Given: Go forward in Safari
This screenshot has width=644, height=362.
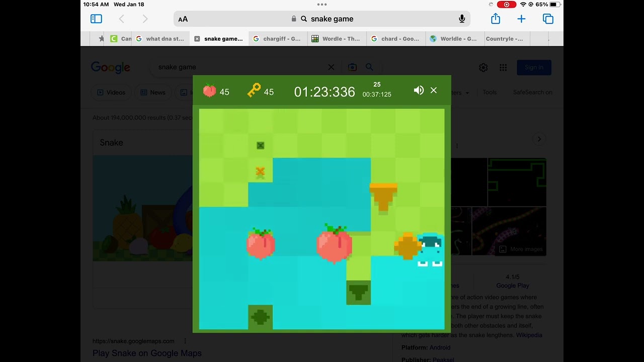Looking at the screenshot, I should click(x=145, y=19).
